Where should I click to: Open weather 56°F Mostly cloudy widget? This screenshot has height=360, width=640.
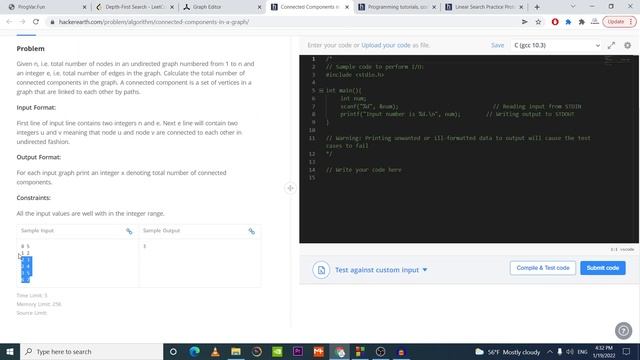click(507, 352)
